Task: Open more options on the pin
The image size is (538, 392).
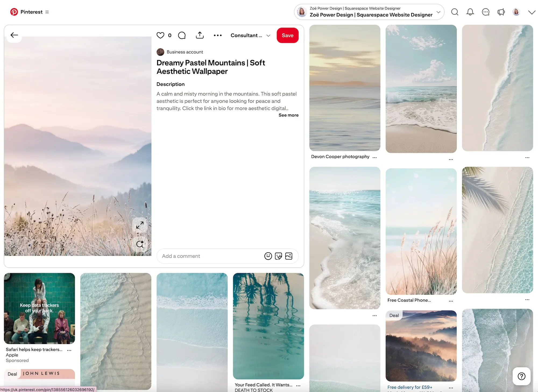Action: (218, 35)
